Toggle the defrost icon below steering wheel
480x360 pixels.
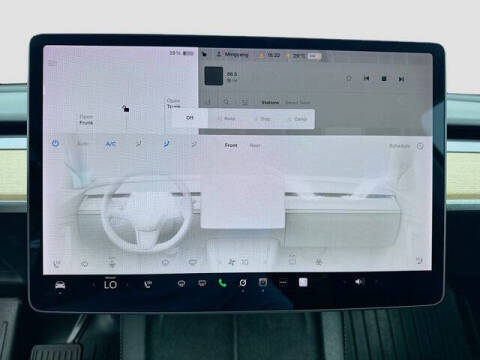[x=165, y=262]
